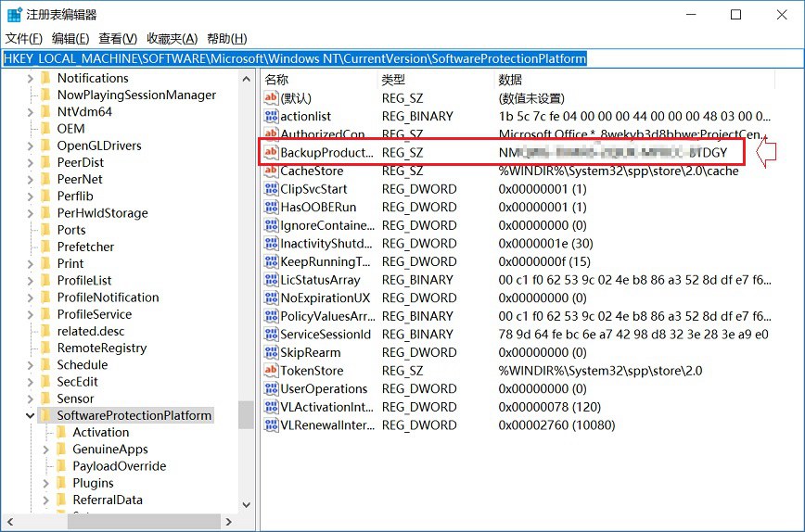Collapse the SoftwareProtectionPlatform tree node
Image resolution: width=805 pixels, height=532 pixels.
31,415
